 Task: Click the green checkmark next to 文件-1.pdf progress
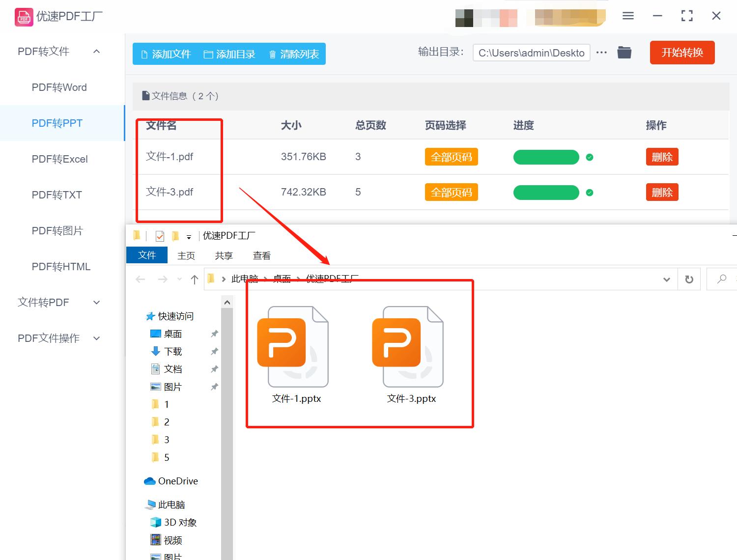pos(589,157)
